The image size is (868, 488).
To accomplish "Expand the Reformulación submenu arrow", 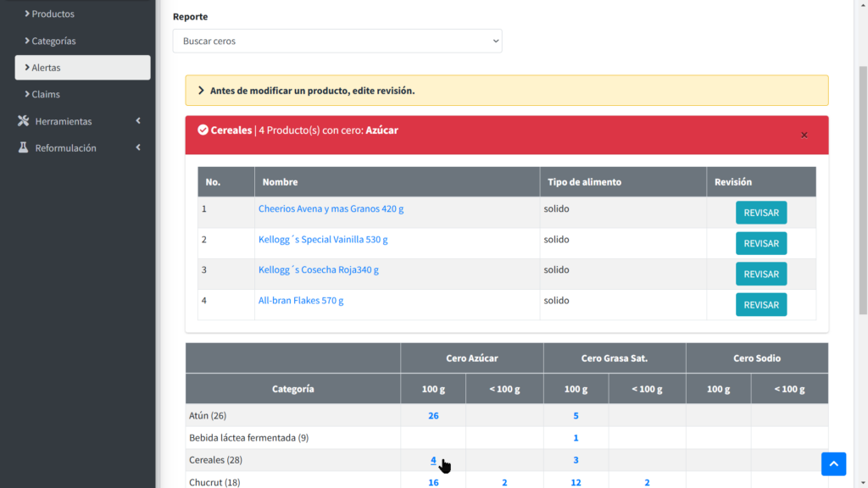I will tap(138, 148).
